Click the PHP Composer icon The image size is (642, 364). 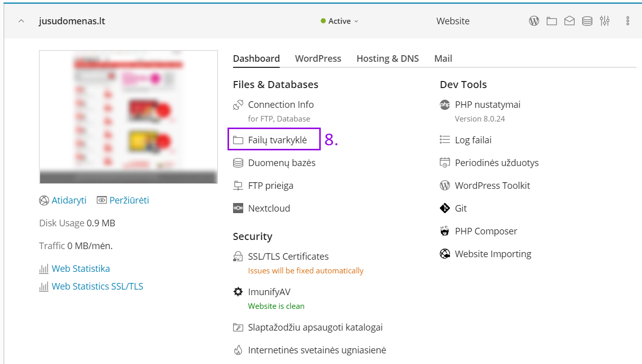tap(445, 231)
